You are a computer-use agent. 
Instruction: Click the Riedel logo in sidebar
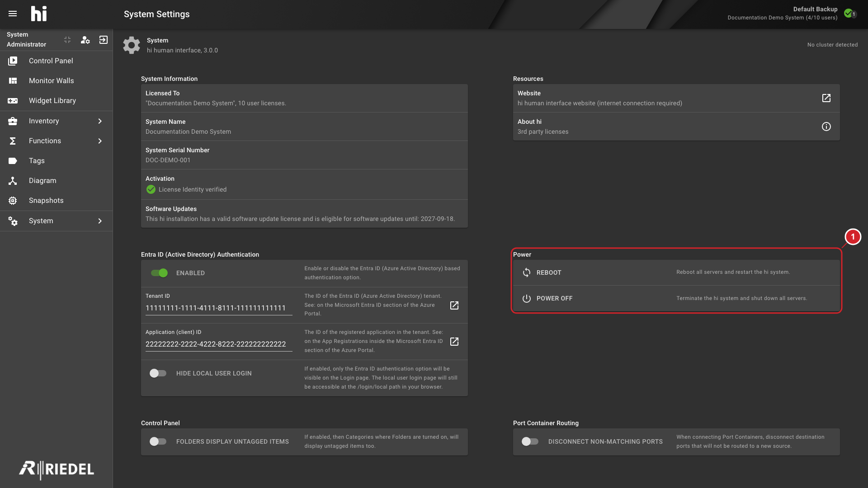coord(57,469)
